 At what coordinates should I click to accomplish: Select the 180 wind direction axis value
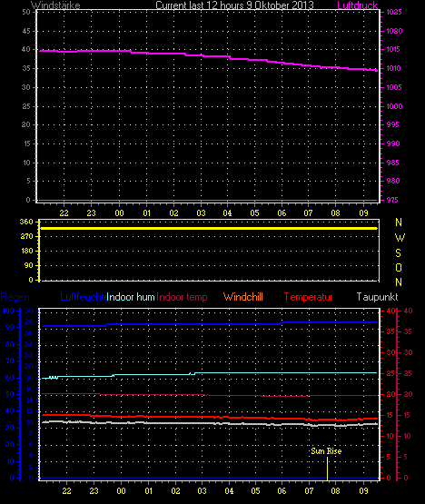click(x=27, y=251)
